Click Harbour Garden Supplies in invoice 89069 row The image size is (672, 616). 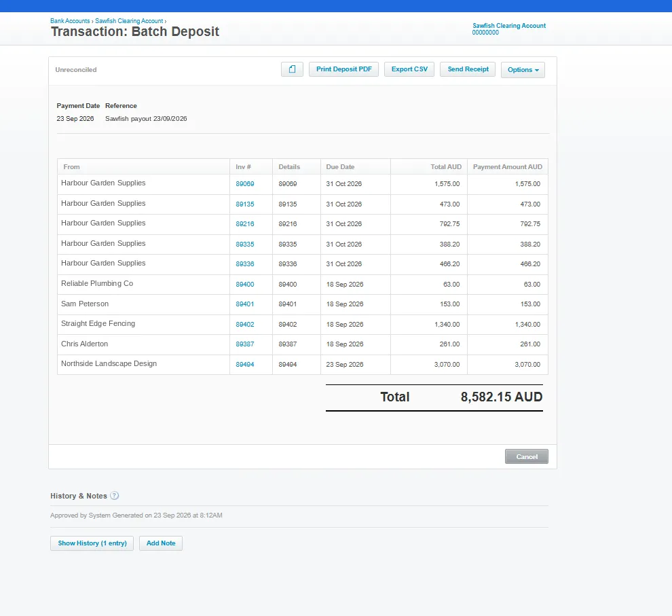click(103, 183)
